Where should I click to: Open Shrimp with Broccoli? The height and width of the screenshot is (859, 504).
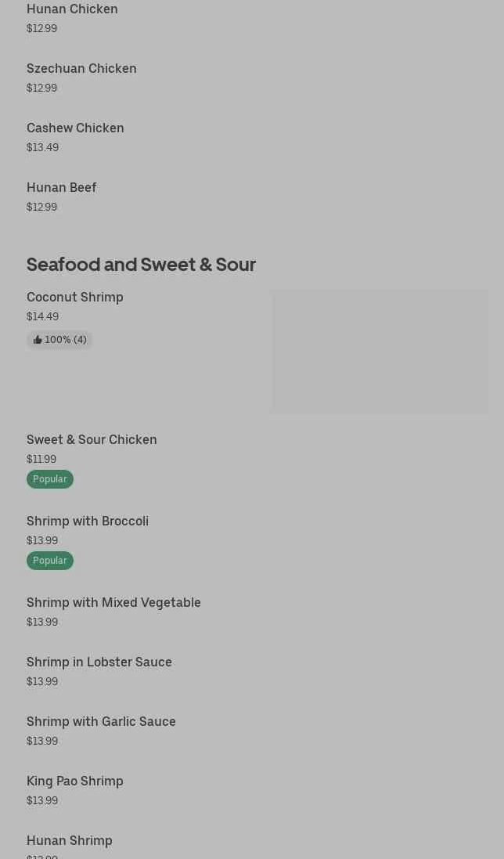click(88, 522)
